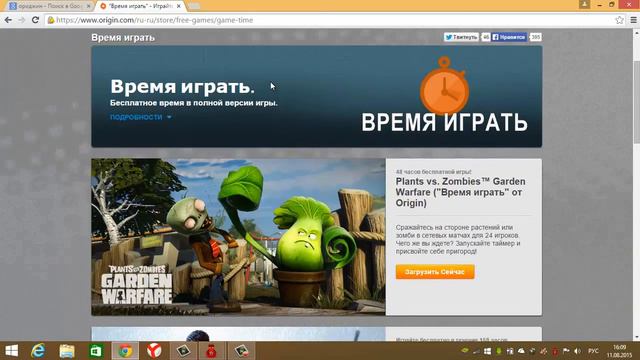Bookmark this page with the star icon
640x360 pixels.
tap(619, 20)
